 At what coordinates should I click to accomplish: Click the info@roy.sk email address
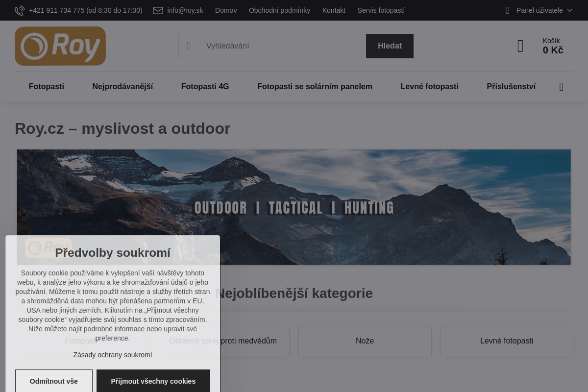point(185,10)
